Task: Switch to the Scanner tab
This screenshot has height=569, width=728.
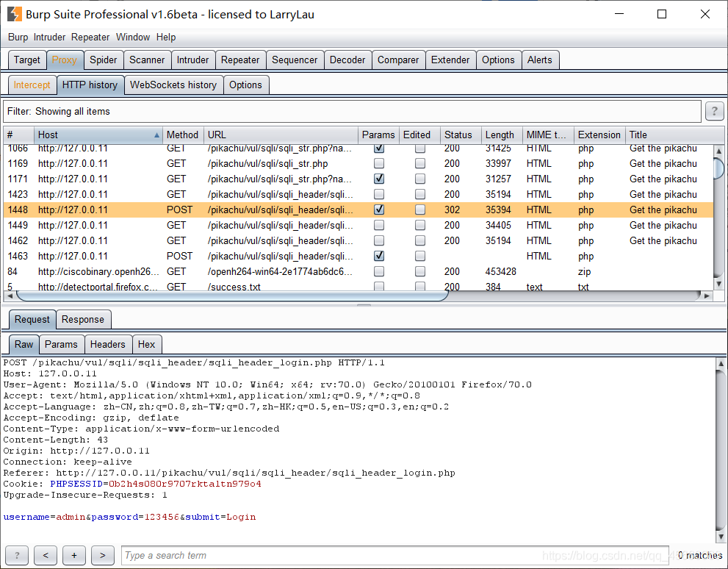Action: point(147,60)
